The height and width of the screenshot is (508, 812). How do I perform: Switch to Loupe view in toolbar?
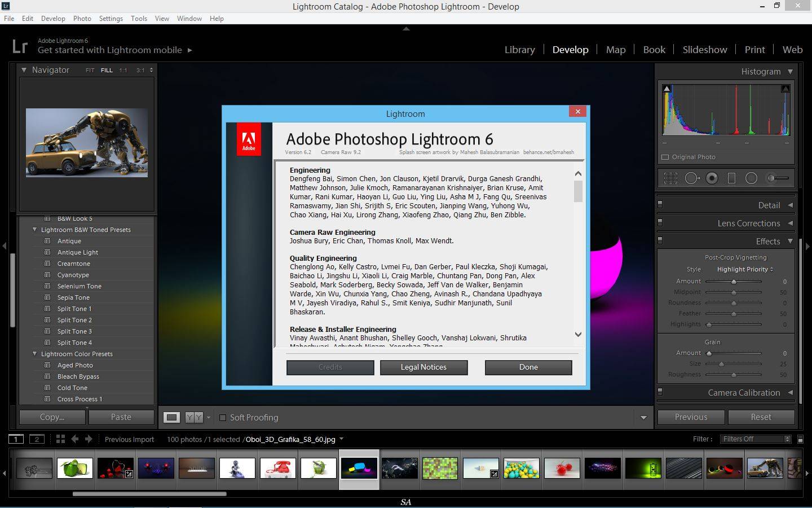[172, 417]
